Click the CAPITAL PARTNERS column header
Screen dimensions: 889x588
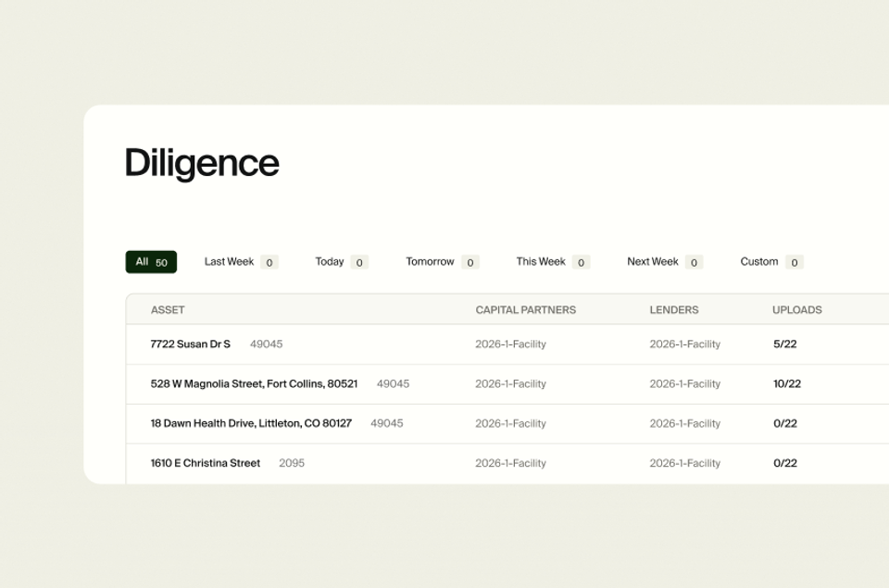pos(526,310)
